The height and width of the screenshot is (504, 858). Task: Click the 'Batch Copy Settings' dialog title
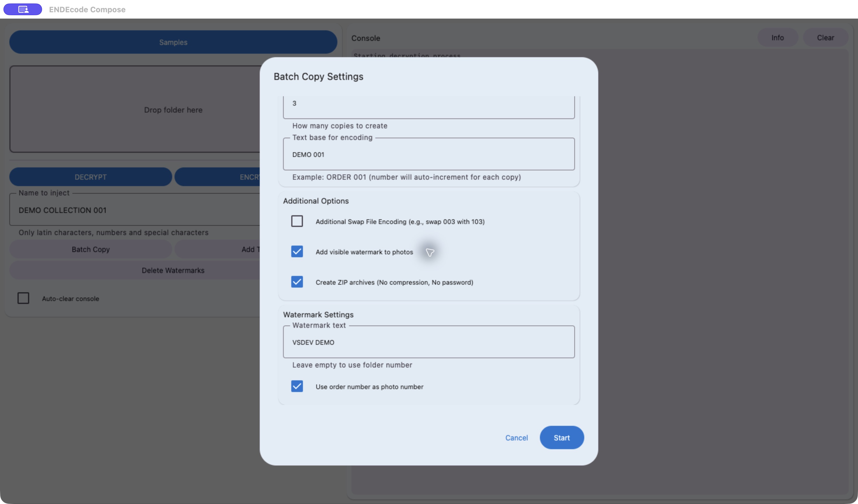318,77
